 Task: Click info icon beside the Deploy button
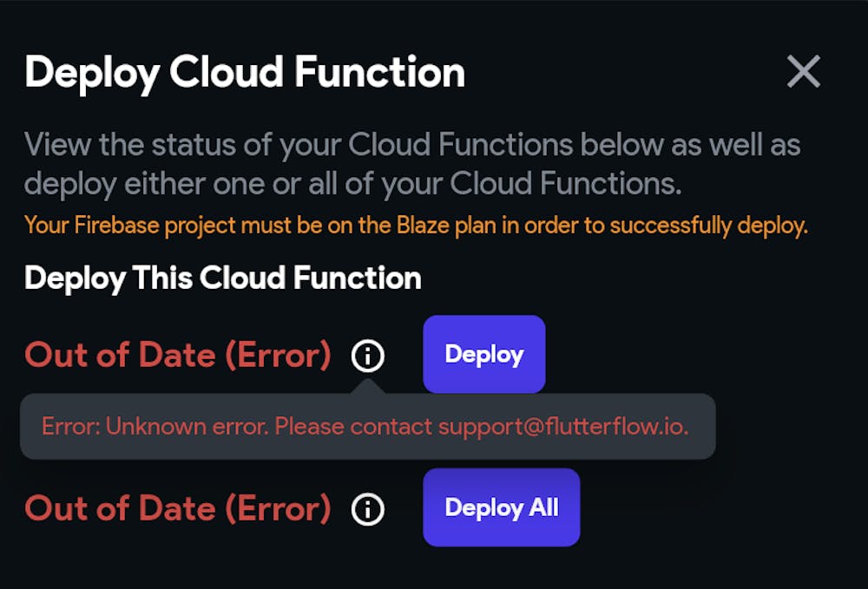tap(368, 355)
